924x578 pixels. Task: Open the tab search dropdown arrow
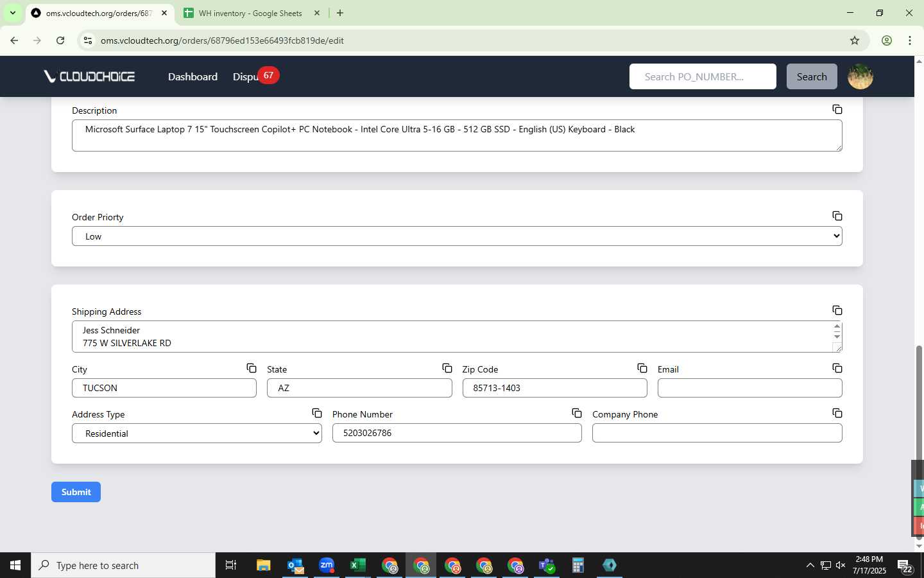12,13
